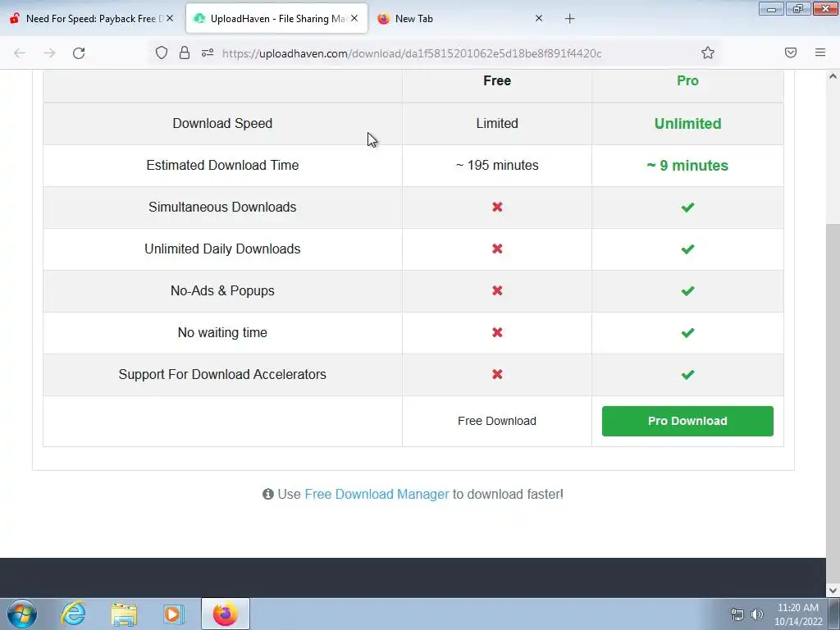This screenshot has width=840, height=630.
Task: Save page to Pocket
Action: pyautogui.click(x=791, y=52)
